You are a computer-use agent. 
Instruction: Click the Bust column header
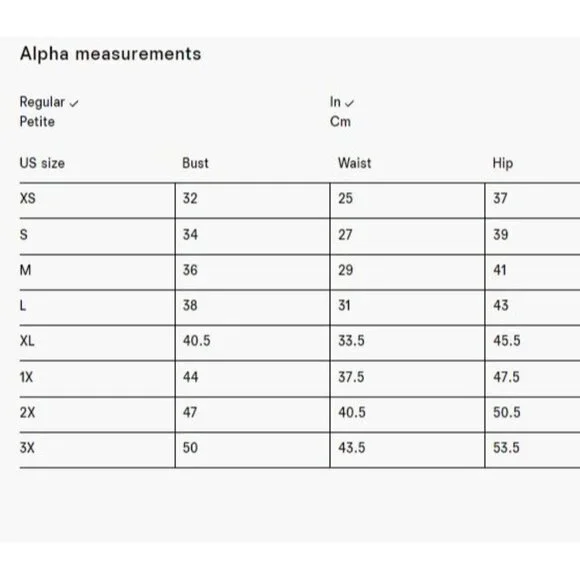[x=195, y=163]
